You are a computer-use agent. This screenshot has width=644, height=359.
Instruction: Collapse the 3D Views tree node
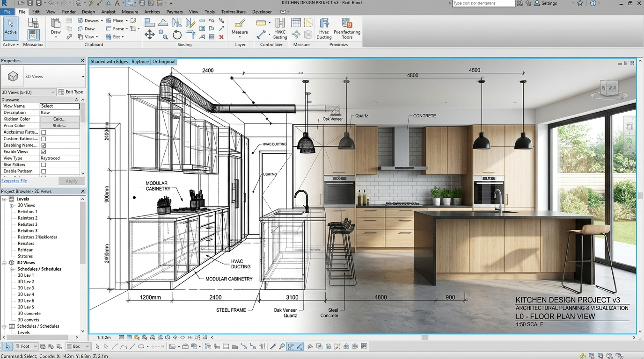tap(4, 263)
